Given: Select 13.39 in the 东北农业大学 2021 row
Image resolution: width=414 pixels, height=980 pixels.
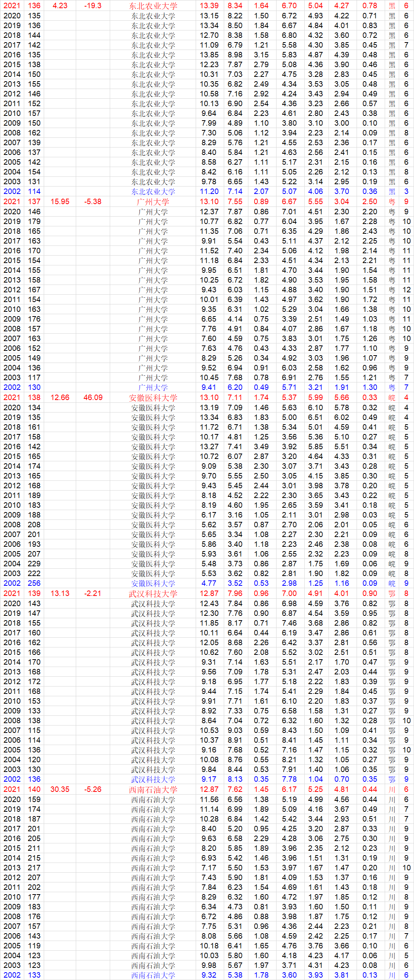Looking at the screenshot, I should pyautogui.click(x=209, y=6).
